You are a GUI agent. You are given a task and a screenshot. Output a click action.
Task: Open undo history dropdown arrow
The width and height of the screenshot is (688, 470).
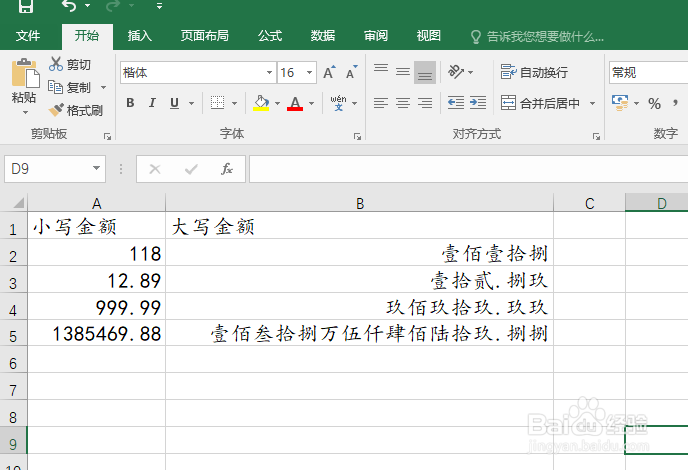coord(87,6)
